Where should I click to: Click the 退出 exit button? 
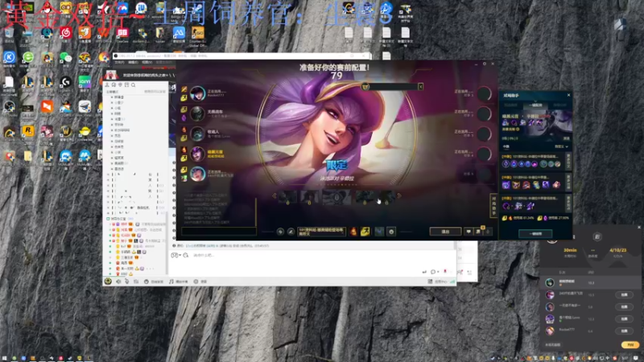(x=445, y=232)
